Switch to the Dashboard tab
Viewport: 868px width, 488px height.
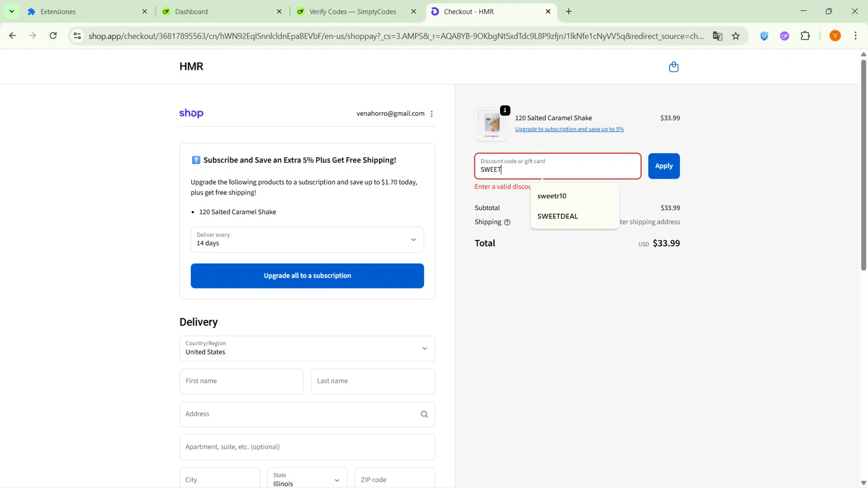pyautogui.click(x=221, y=12)
